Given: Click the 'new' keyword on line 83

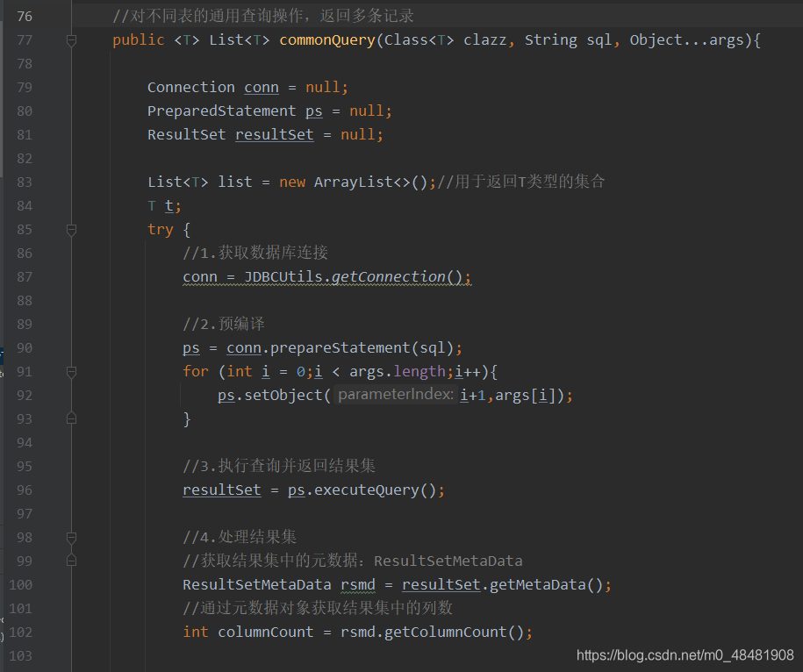Looking at the screenshot, I should click(x=292, y=182).
